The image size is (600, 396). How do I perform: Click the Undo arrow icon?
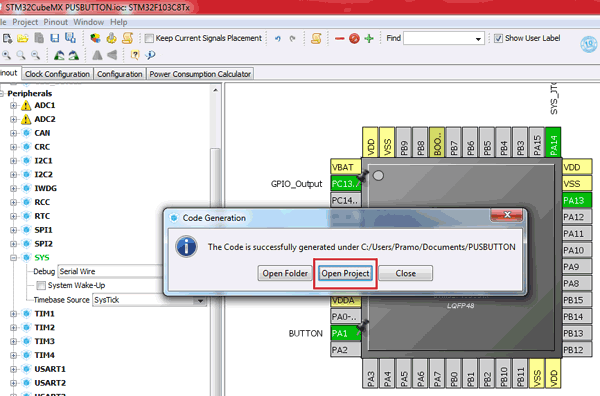tap(278, 38)
